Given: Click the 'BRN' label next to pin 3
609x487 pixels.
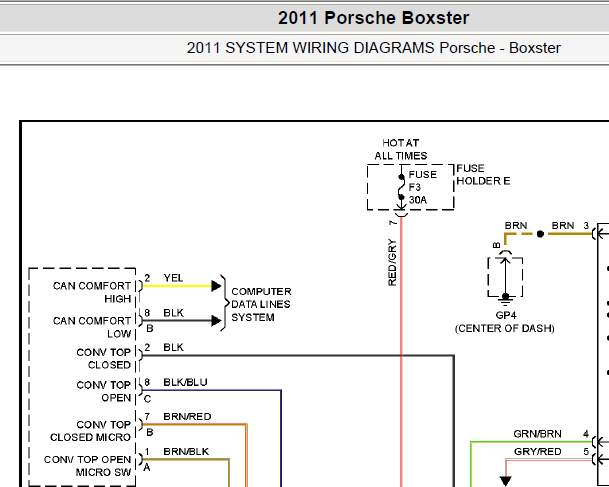Looking at the screenshot, I should pos(563,226).
